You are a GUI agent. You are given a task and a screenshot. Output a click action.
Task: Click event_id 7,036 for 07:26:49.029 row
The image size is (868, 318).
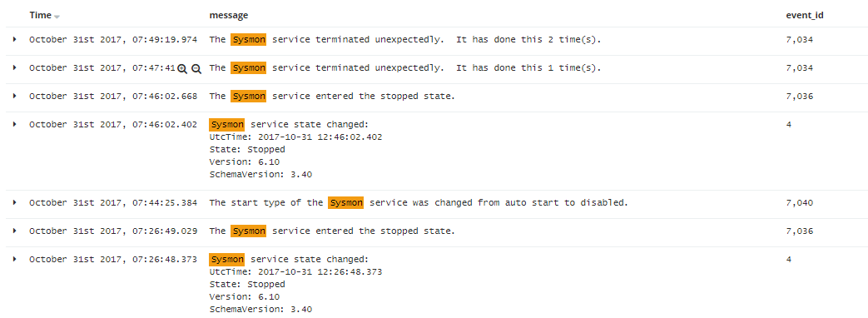[800, 231]
